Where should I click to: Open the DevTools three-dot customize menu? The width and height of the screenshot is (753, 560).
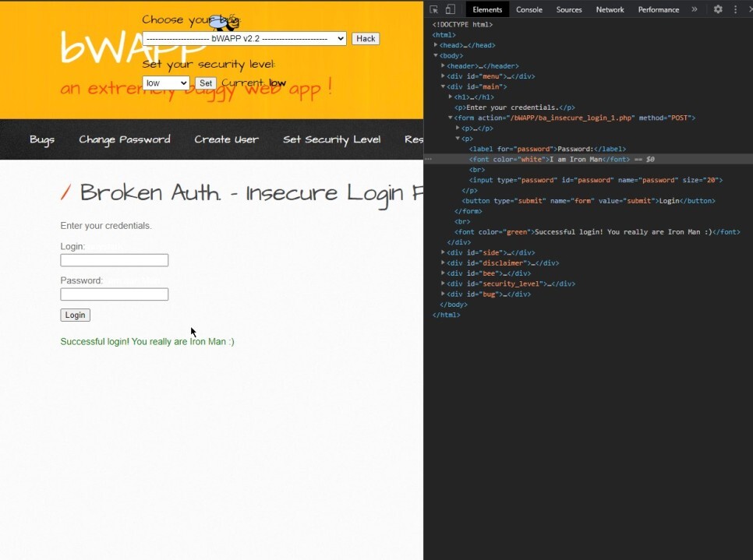pos(735,9)
